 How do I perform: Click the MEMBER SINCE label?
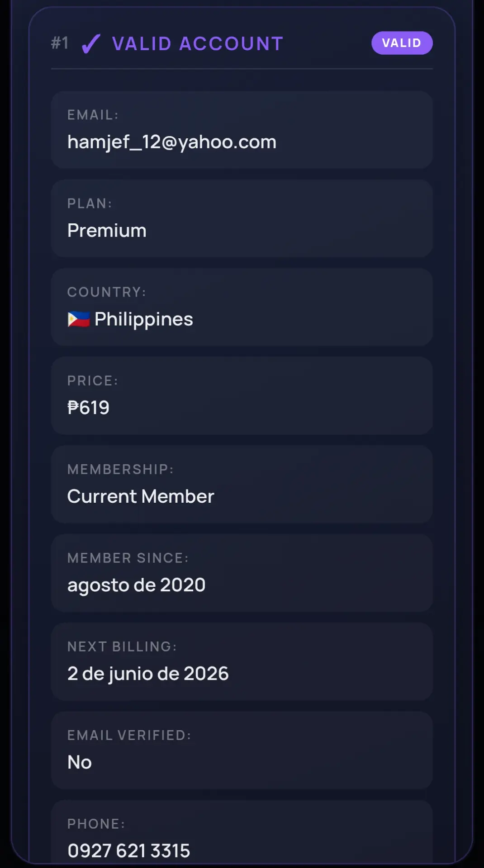pyautogui.click(x=128, y=558)
